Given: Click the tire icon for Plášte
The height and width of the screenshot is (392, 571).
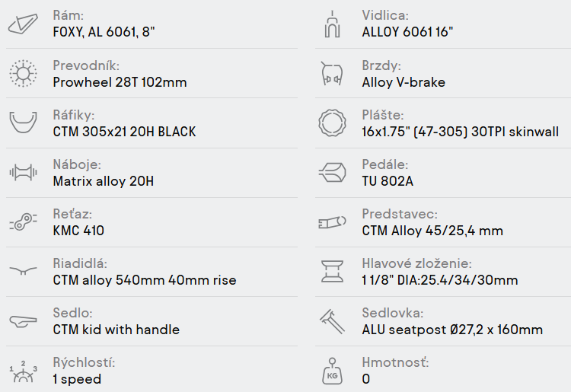Looking at the screenshot, I should pos(332,123).
